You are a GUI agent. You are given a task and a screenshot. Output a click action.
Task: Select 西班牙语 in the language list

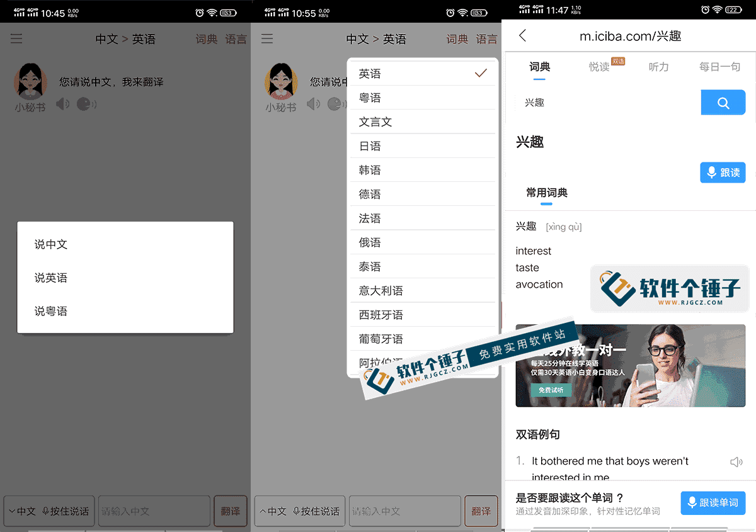tap(423, 315)
